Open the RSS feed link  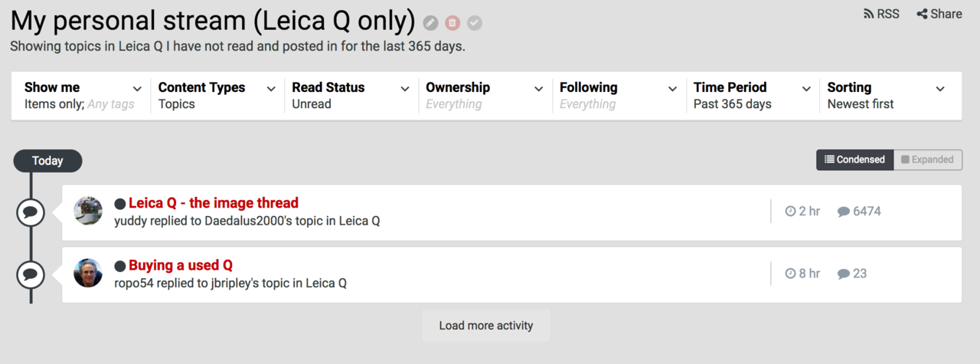pos(880,14)
